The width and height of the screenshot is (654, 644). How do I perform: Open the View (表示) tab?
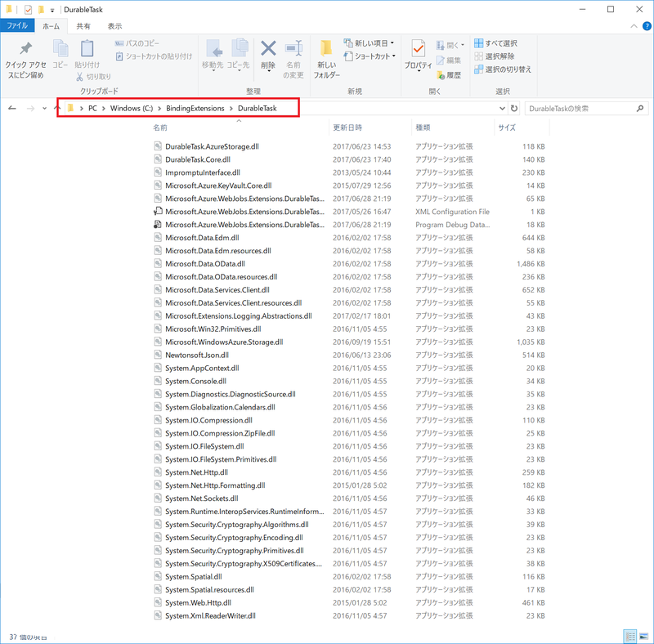point(114,26)
